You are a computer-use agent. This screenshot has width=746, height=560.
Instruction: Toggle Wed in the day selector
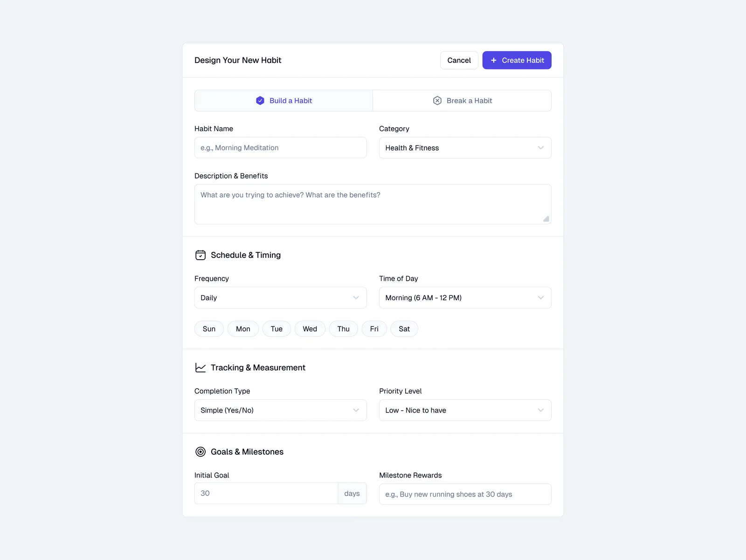point(310,329)
